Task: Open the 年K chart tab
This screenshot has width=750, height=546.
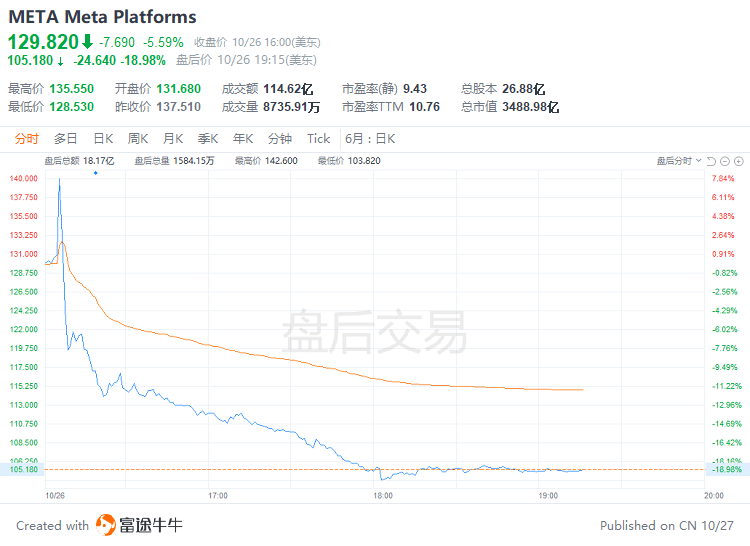Action: 243,139
